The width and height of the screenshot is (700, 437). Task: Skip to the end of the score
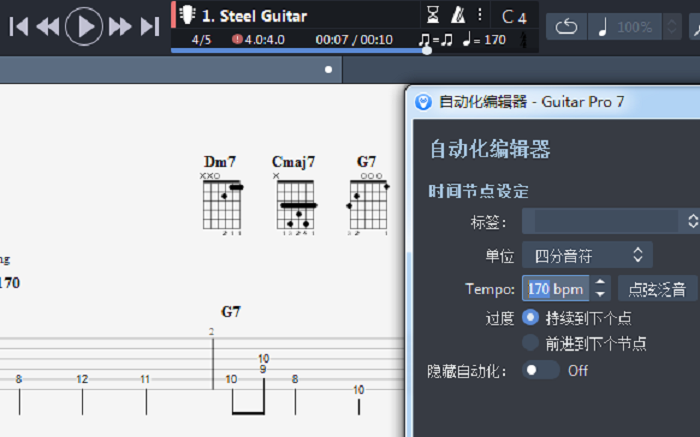coord(150,27)
